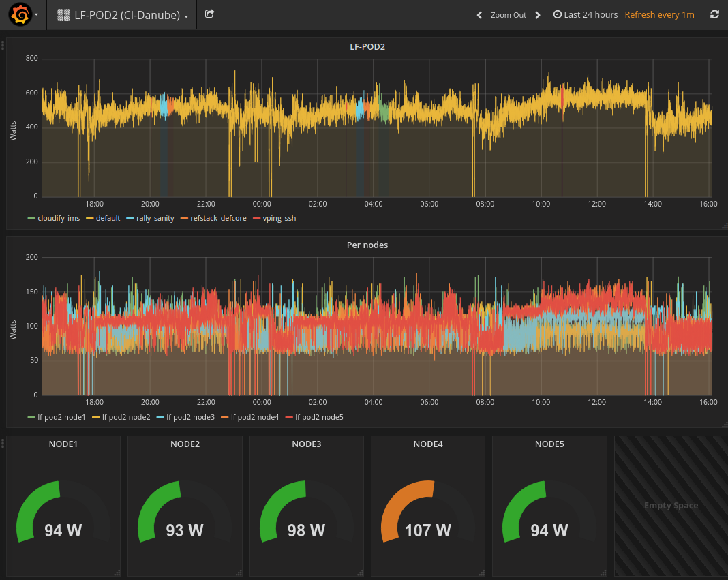Click Refresh every 1m link
The image size is (728, 580).
(659, 15)
